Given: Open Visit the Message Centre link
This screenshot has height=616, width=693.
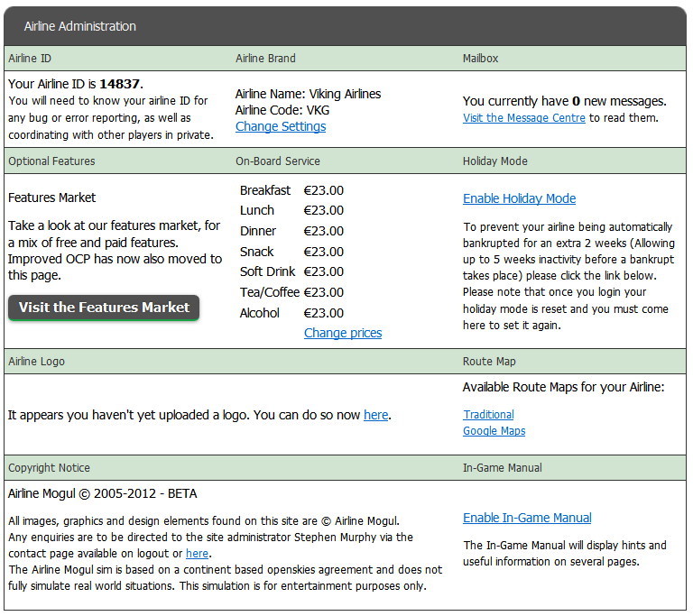Looking at the screenshot, I should [524, 118].
